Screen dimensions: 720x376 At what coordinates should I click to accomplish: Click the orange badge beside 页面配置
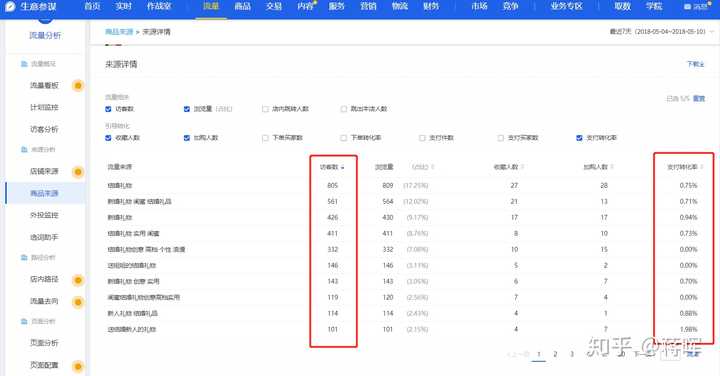coord(78,366)
